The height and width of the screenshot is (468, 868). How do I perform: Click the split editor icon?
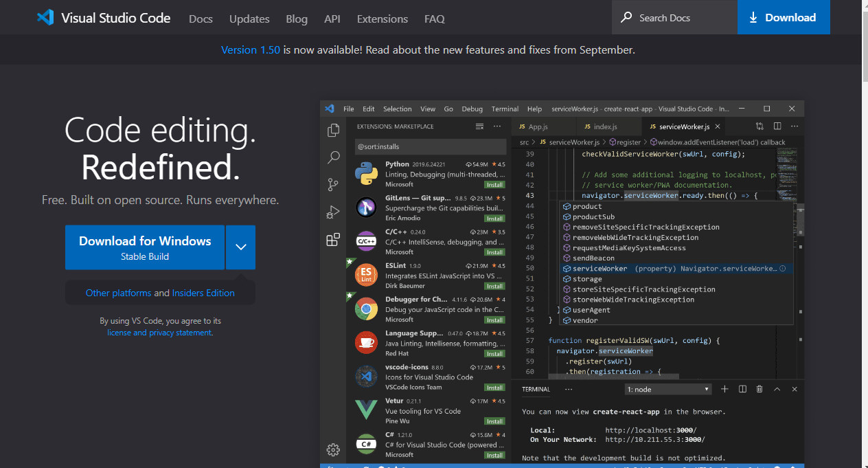coord(777,126)
